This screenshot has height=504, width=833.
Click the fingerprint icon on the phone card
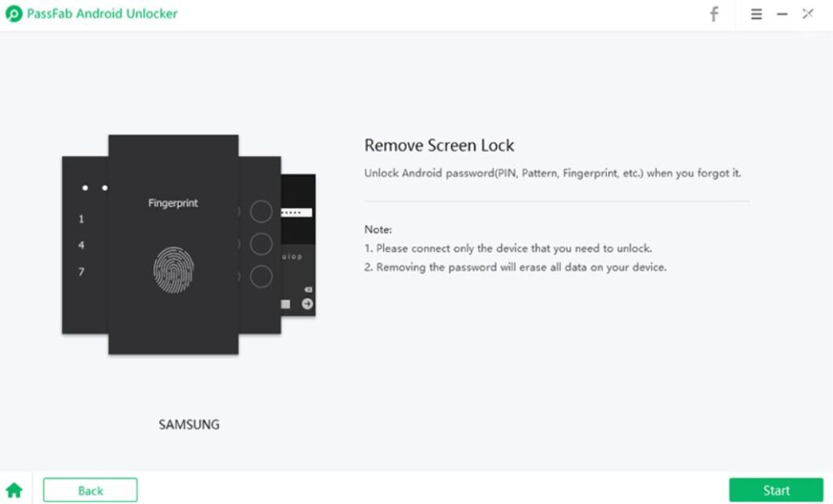173,271
